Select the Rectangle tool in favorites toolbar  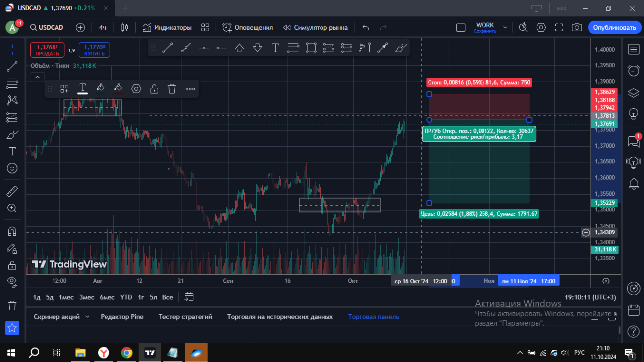click(x=311, y=48)
